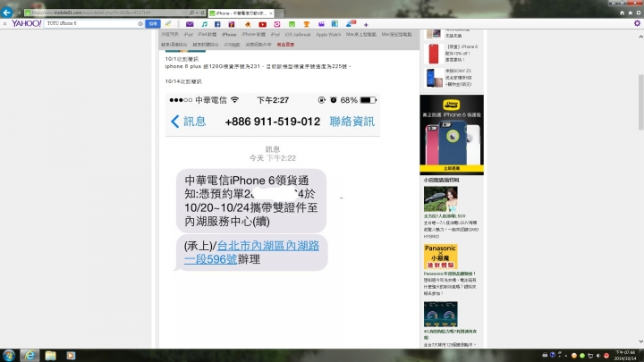
Task: Open File Explorer folder in the taskbar
Action: tap(50, 356)
